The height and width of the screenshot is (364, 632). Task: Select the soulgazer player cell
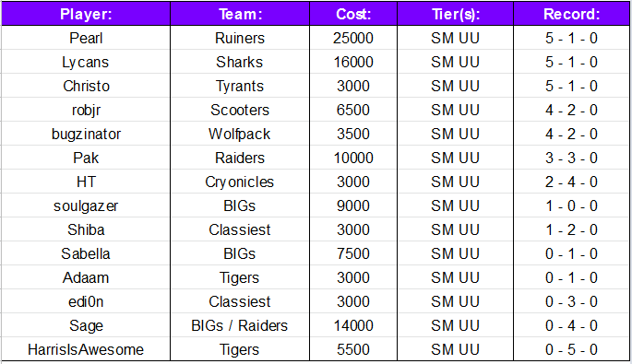click(x=86, y=205)
